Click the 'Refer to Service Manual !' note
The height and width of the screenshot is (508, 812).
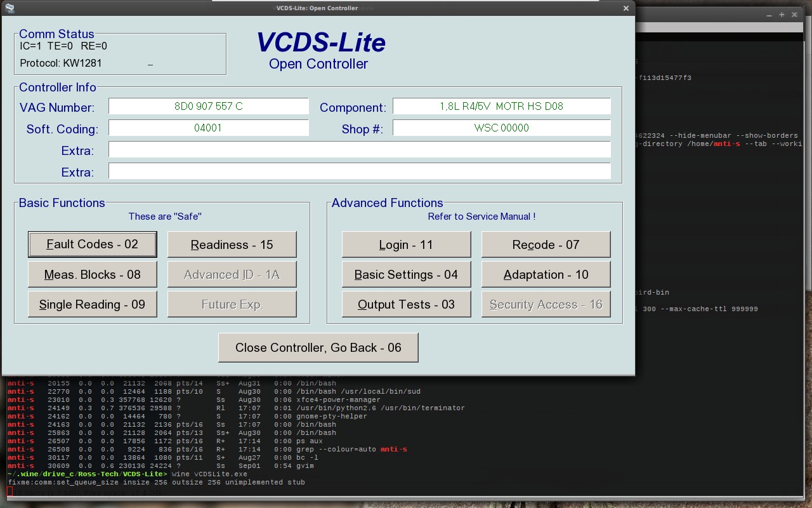point(481,217)
